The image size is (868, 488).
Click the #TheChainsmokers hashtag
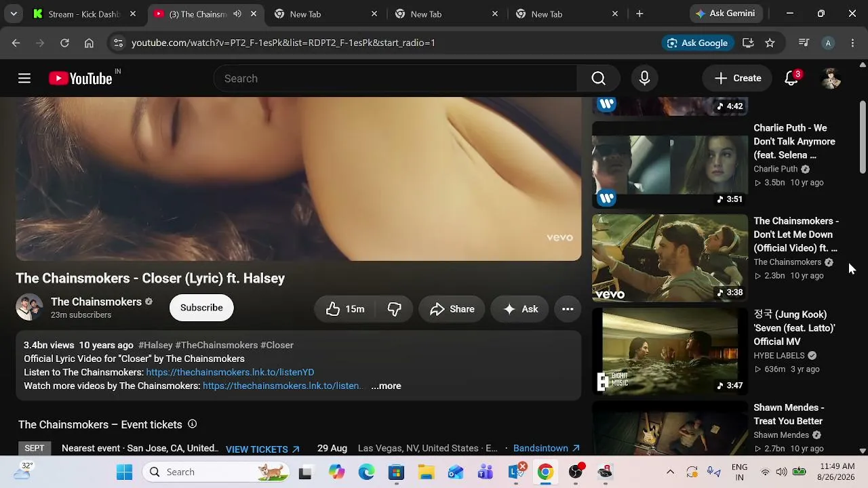point(216,345)
